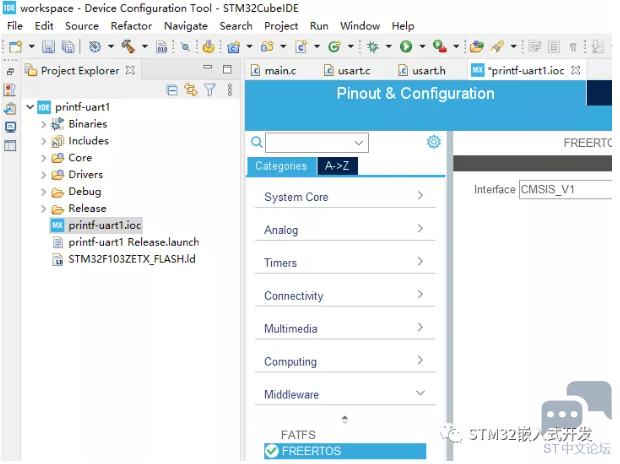
Task: Switch to the main.c editor tab
Action: tap(274, 70)
